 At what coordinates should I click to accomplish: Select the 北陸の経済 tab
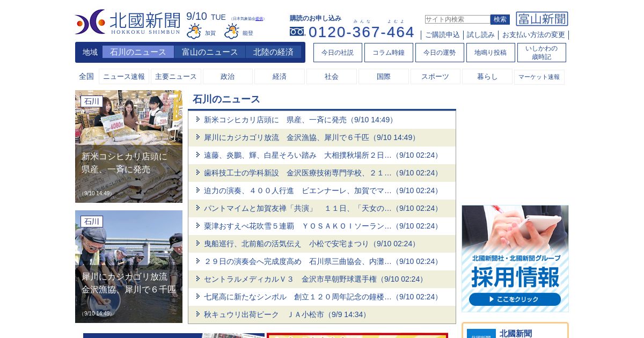click(x=273, y=52)
